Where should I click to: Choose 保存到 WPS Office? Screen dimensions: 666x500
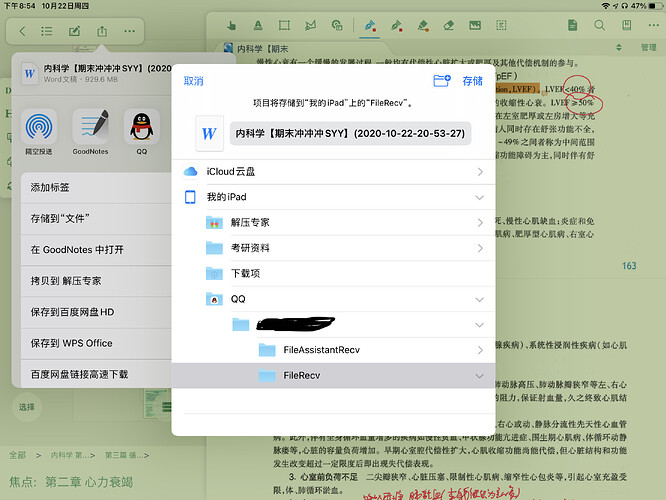point(96,343)
